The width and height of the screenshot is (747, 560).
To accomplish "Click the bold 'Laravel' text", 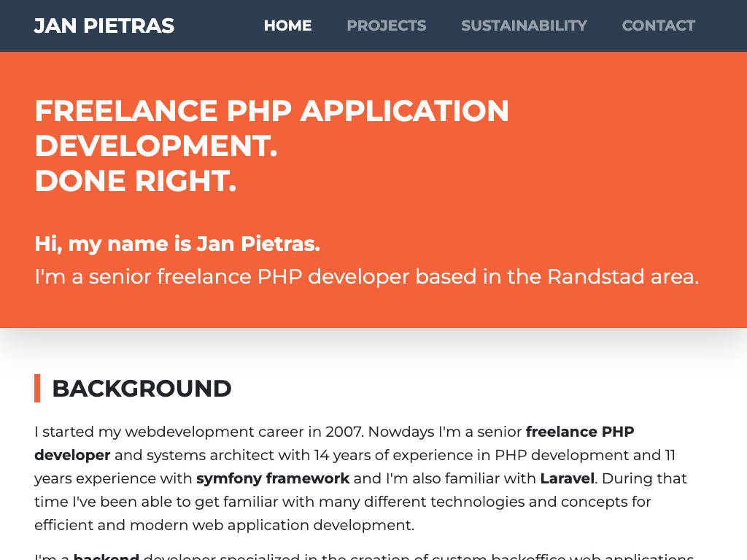I will 568,478.
